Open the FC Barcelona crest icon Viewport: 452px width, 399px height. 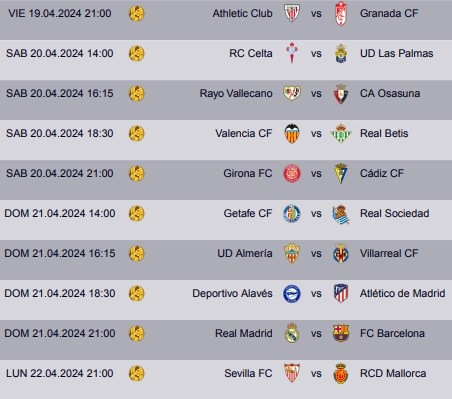click(x=341, y=333)
